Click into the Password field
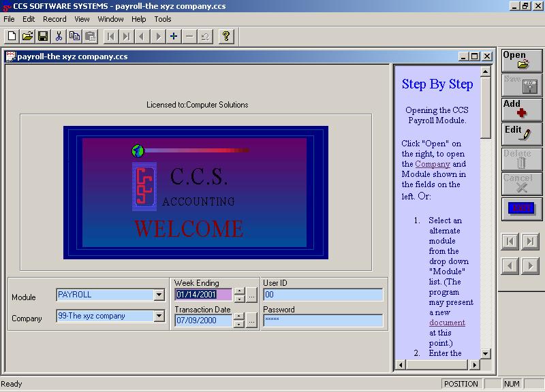The height and width of the screenshot is (392, 545). pos(323,321)
